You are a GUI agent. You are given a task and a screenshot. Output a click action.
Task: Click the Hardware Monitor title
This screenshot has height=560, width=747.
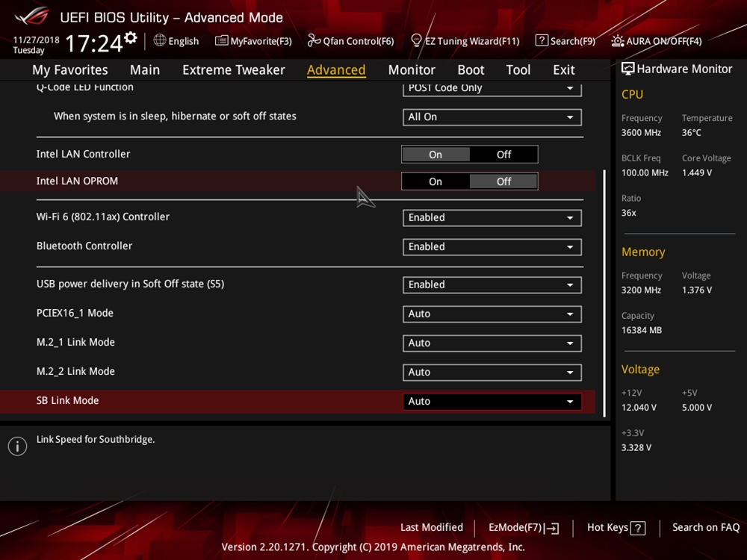pos(684,69)
